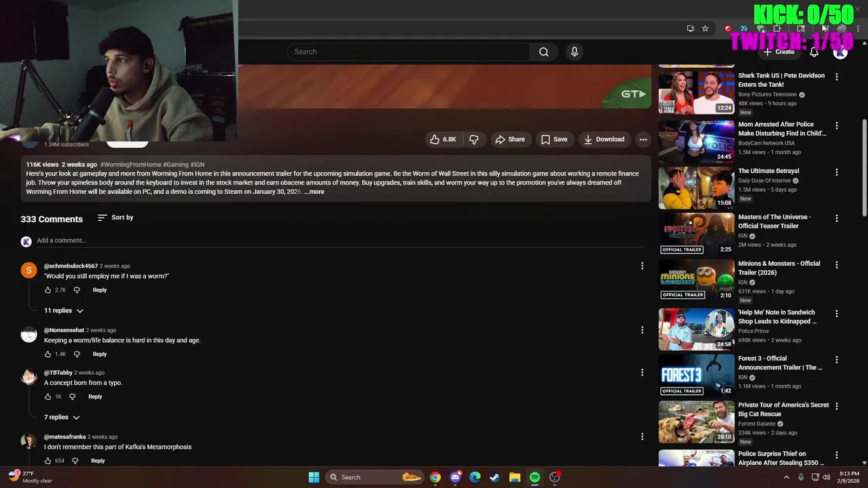Open Windows Start menu
868x488 pixels.
314,477
